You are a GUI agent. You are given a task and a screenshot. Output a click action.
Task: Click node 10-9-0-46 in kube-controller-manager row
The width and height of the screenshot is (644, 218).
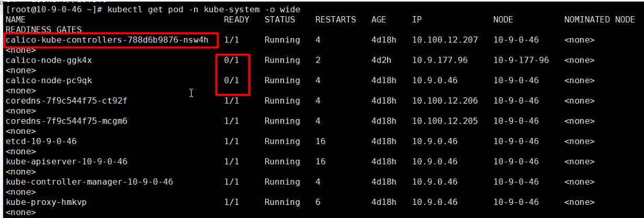(x=516, y=182)
